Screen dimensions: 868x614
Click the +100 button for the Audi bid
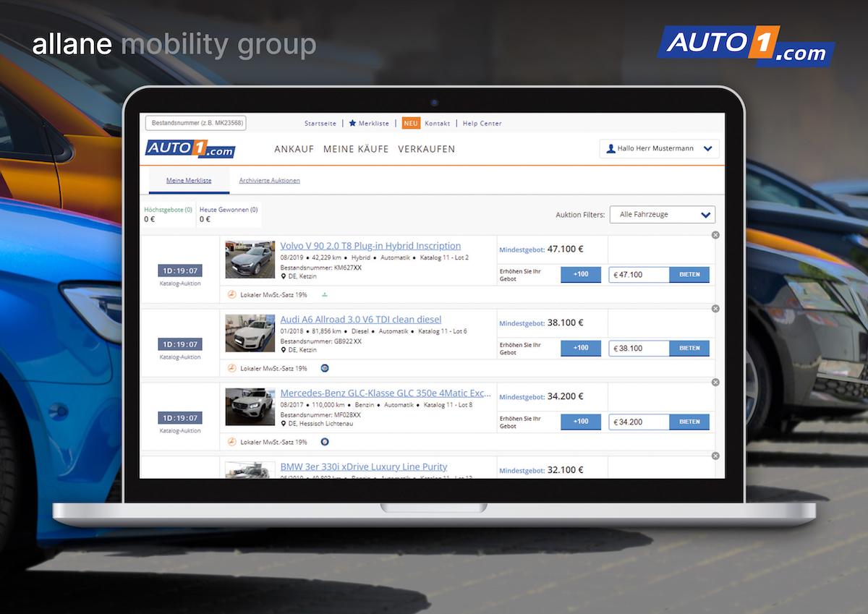[581, 348]
